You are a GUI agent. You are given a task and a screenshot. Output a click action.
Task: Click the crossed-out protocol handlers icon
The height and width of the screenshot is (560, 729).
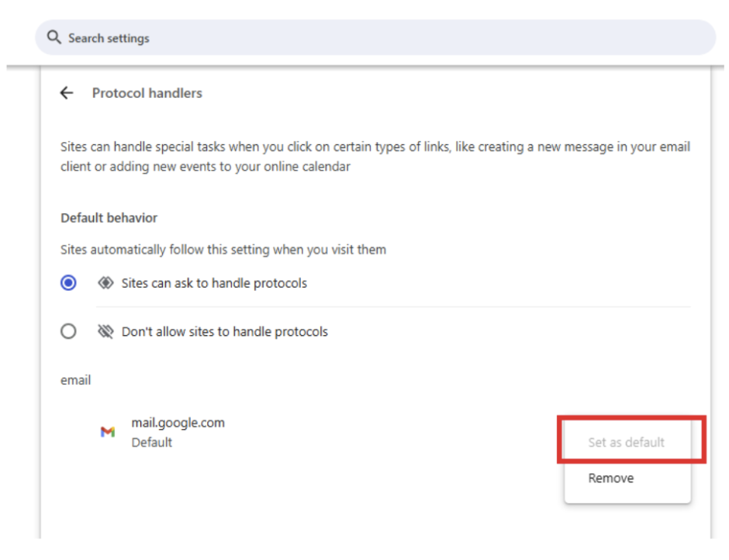tap(105, 331)
